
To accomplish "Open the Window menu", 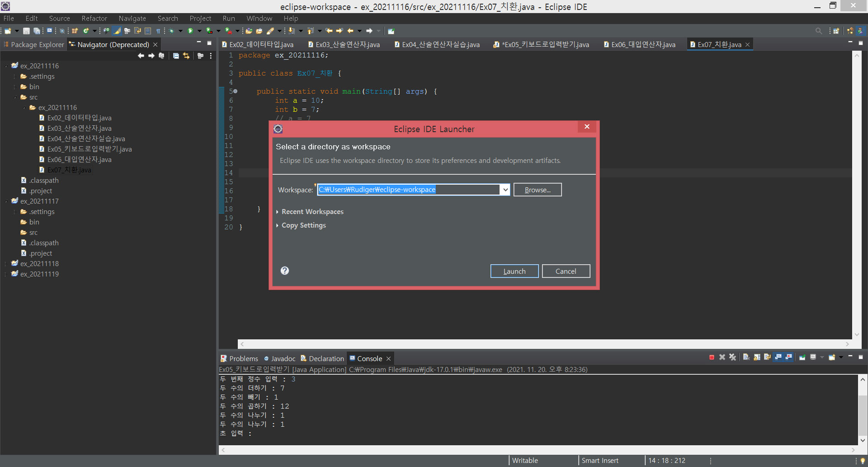I will [259, 18].
